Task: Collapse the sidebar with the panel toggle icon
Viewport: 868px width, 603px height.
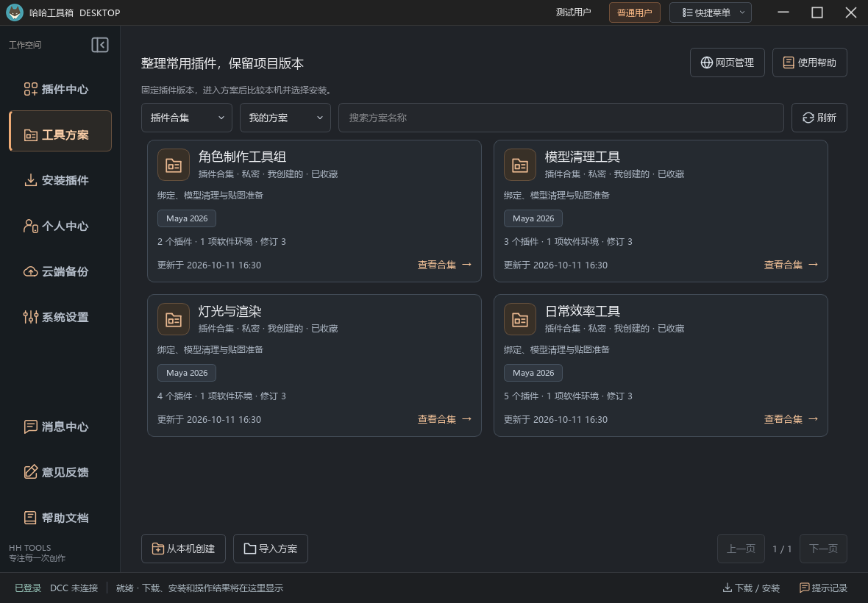Action: (99, 45)
